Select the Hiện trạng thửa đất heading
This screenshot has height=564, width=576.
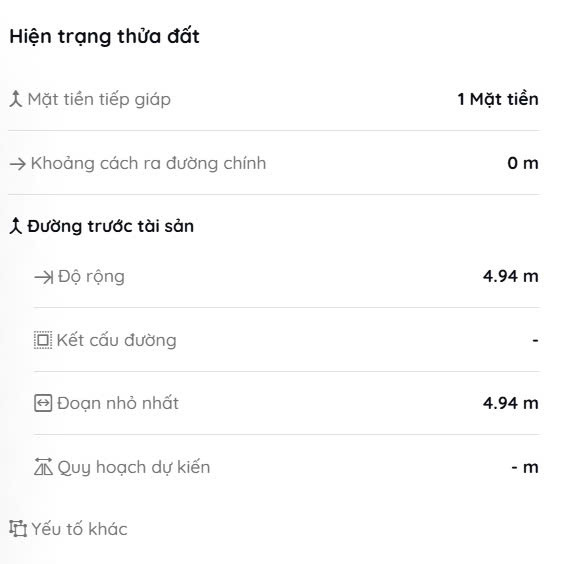pos(104,37)
